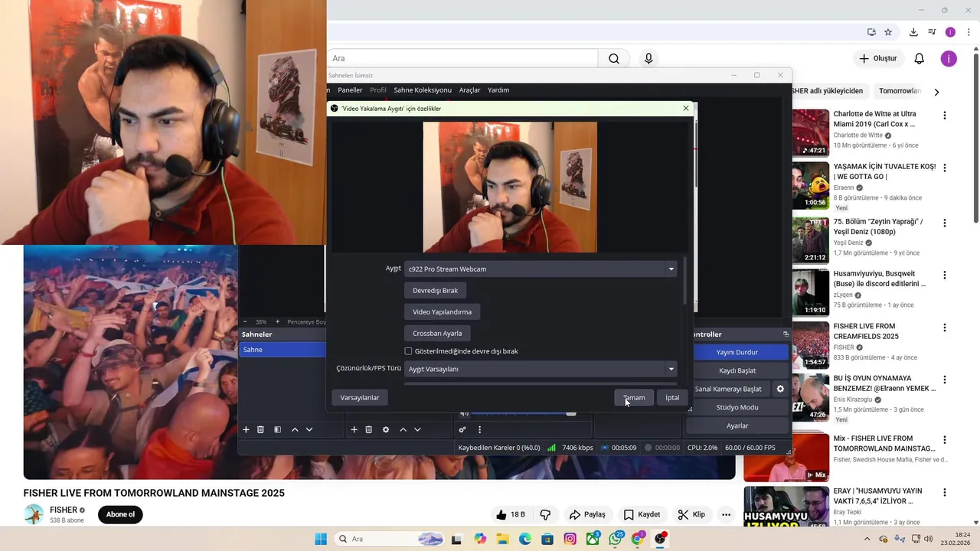Open Yardım menu in OBS
This screenshot has height=551, width=980.
498,90
